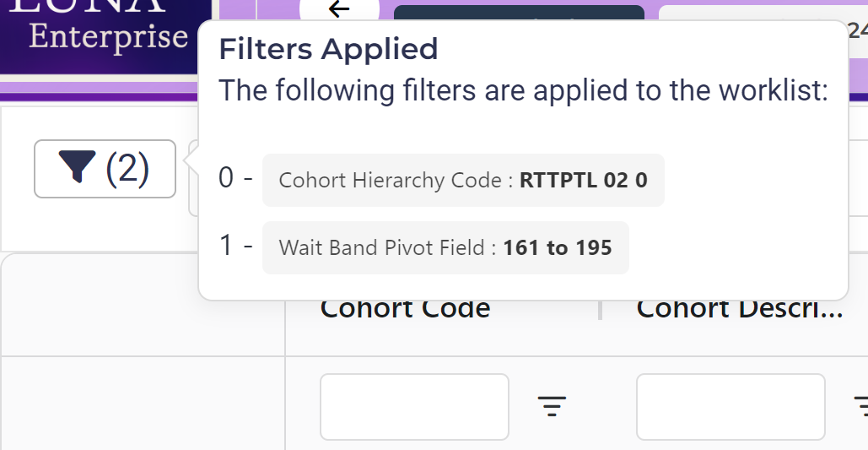The image size is (868, 450).
Task: Click the divider between the Cohort column headers
Action: pos(600,311)
